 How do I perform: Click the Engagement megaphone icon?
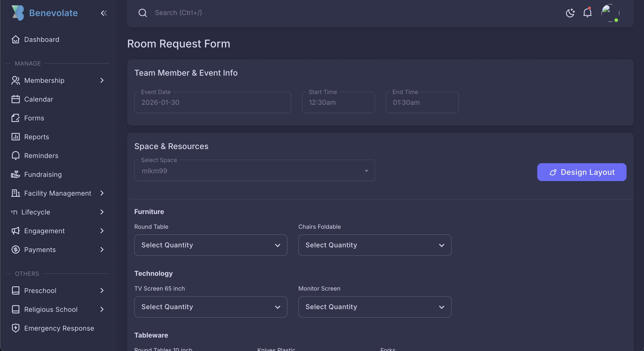point(15,231)
